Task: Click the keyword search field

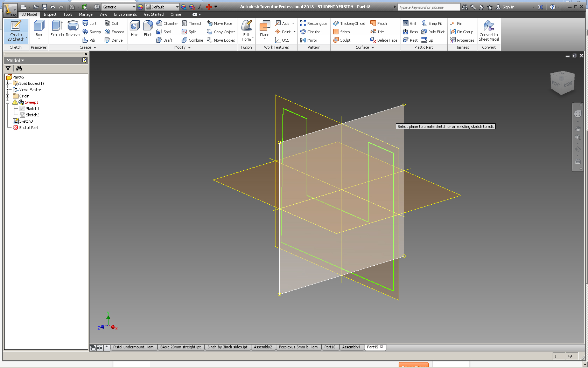Action: click(429, 7)
